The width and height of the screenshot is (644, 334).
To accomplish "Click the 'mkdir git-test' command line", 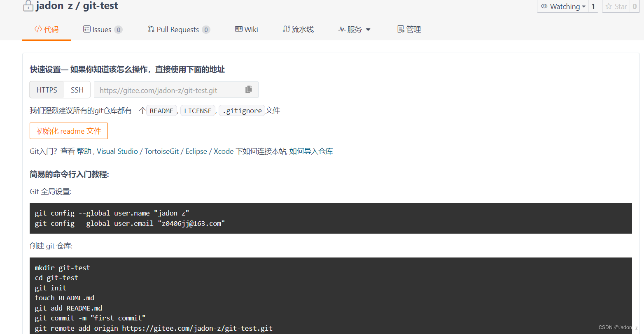I will (x=62, y=268).
